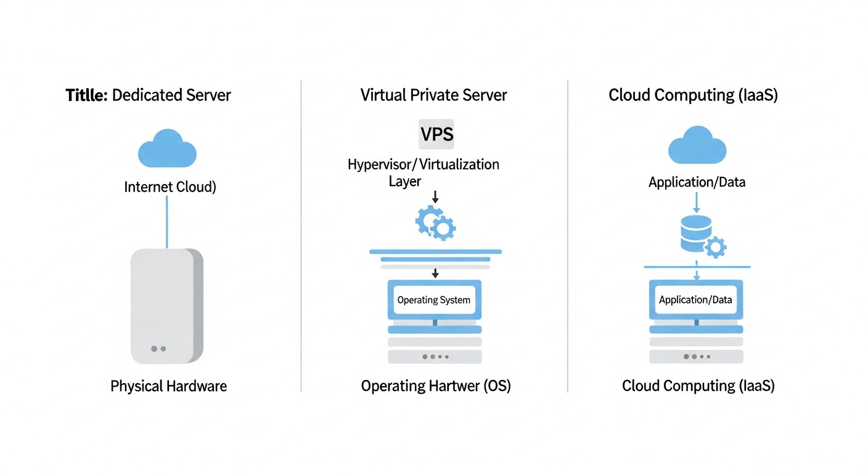Click the Title: Dedicated Server heading
The image size is (868, 473).
click(x=148, y=95)
